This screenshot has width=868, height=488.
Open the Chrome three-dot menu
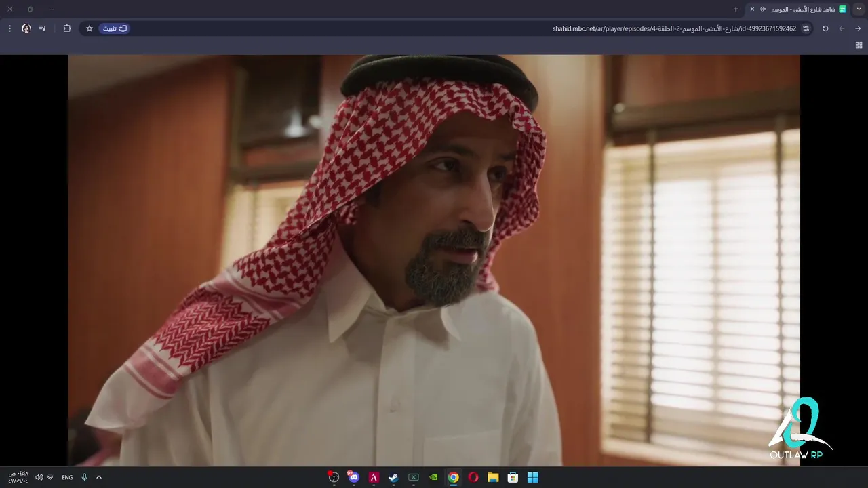(x=9, y=28)
